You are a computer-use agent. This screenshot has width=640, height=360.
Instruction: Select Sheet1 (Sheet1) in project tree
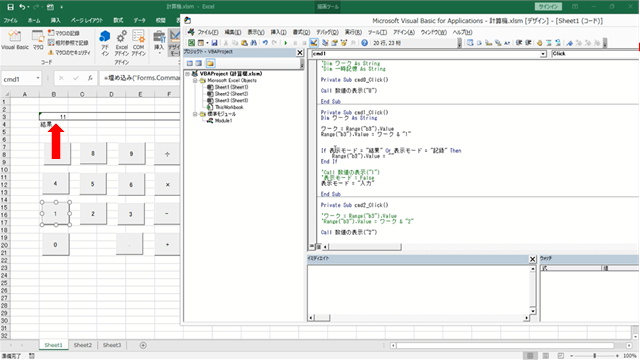231,87
